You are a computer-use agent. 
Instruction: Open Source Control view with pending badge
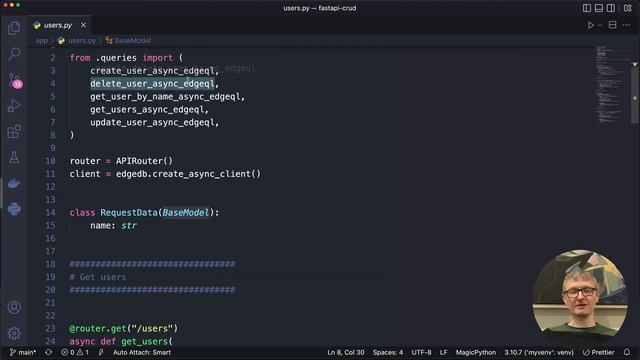[x=14, y=80]
